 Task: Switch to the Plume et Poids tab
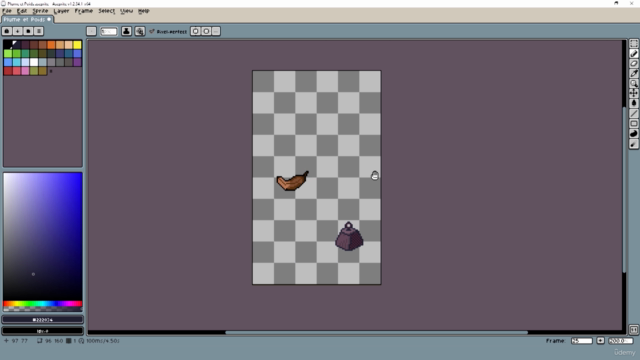(27, 19)
